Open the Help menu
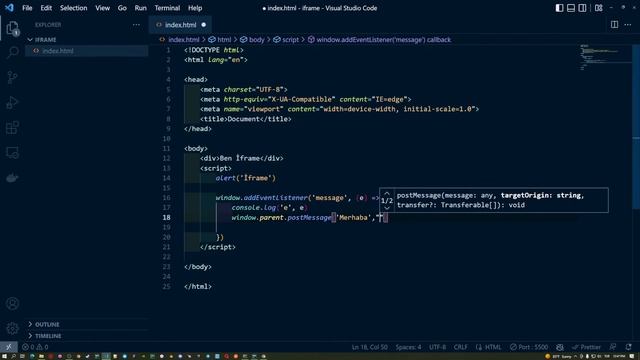Image resolution: width=640 pixels, height=360 pixels. point(195,8)
